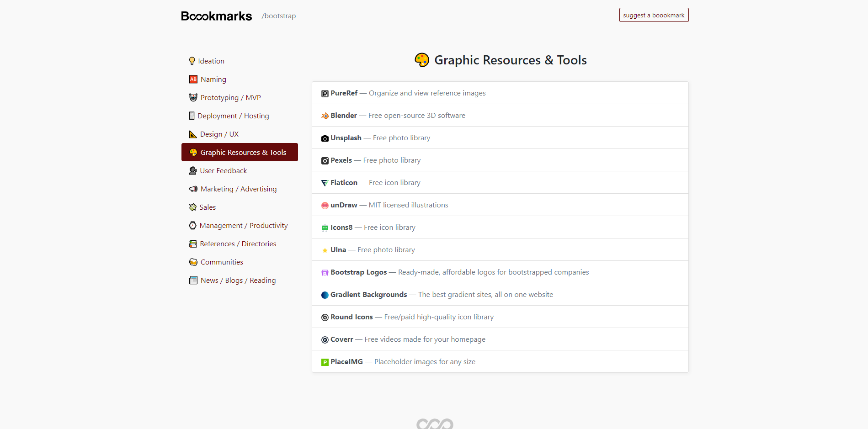Click the Graphic Resources & Tools heading text
The width and height of the screenshot is (868, 429).
click(511, 60)
